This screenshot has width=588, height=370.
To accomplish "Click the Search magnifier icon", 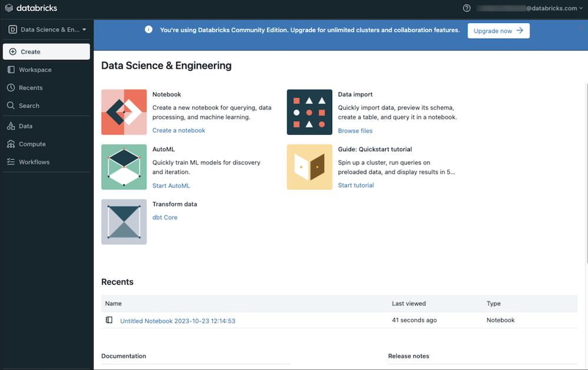I will 11,105.
